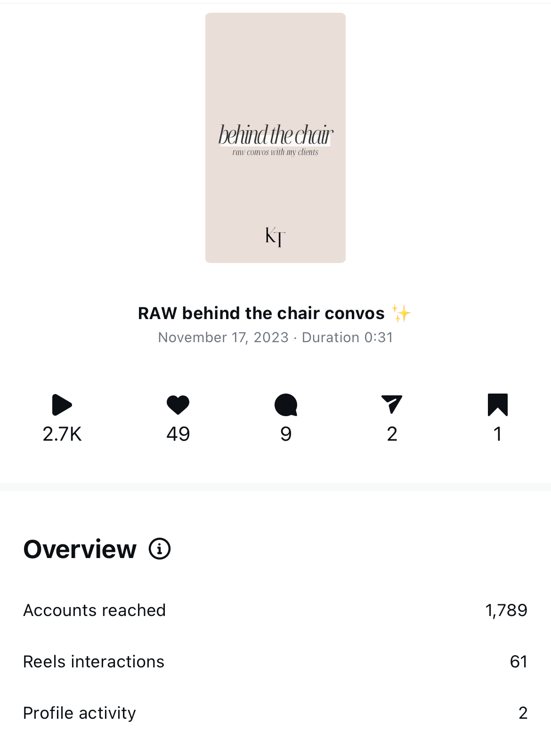This screenshot has height=756, width=551.
Task: Tap the November 17, 2023 date line
Action: click(223, 337)
